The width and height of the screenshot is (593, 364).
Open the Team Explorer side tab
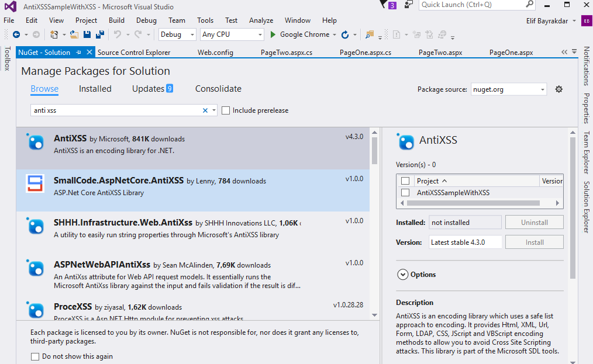tap(586, 152)
